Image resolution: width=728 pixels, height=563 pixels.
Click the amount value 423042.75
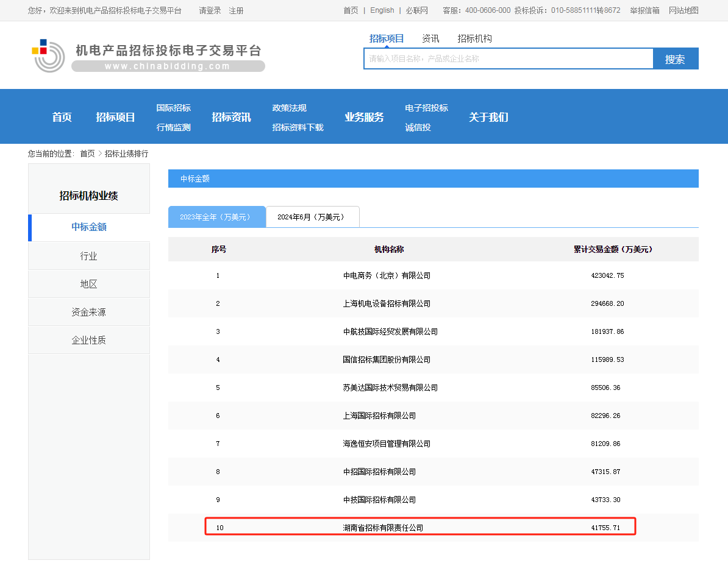click(x=607, y=275)
